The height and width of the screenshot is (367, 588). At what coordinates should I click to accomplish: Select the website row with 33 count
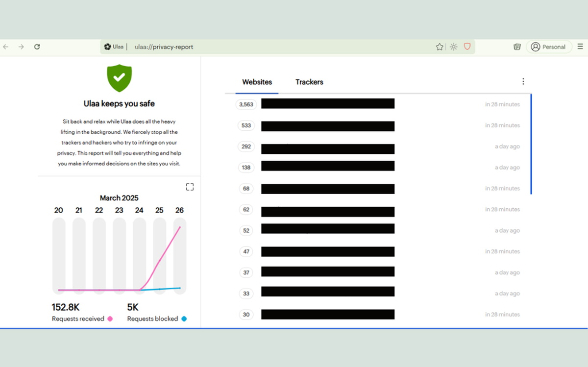pos(378,294)
